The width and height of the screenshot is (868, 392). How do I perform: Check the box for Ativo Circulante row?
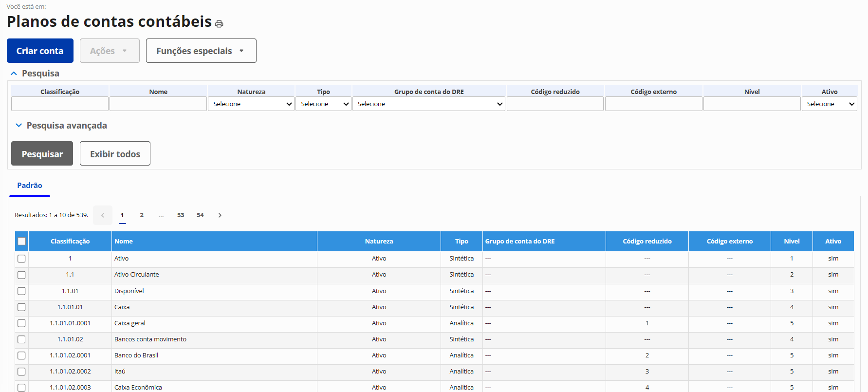tap(21, 275)
